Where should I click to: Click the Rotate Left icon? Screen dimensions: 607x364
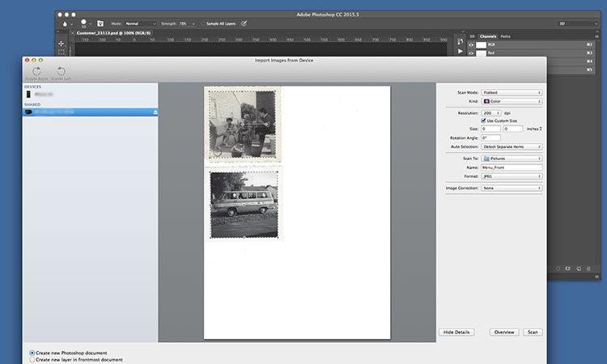pyautogui.click(x=61, y=73)
